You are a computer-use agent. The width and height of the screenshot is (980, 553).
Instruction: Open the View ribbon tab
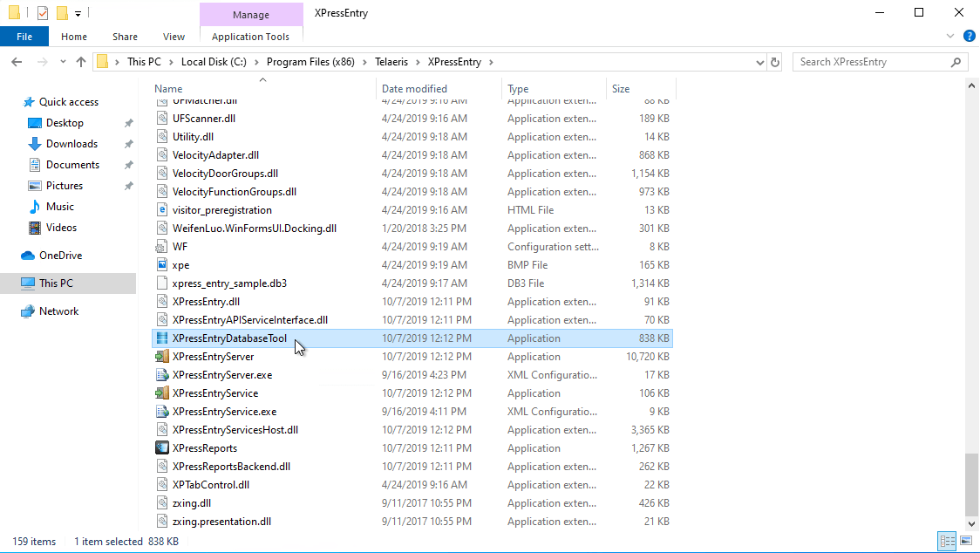point(174,37)
